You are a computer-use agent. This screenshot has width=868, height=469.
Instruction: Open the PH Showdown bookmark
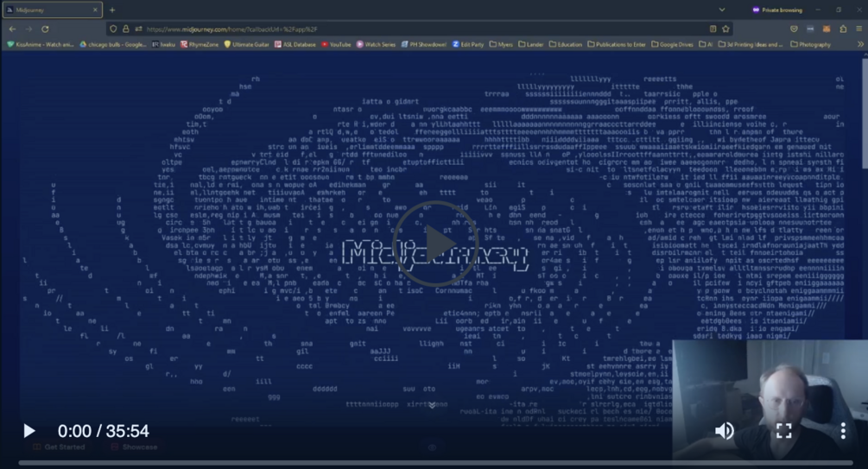point(423,44)
